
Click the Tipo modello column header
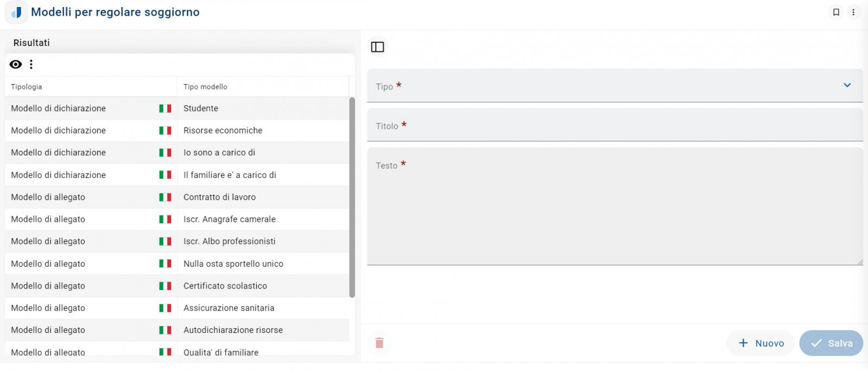click(x=205, y=87)
